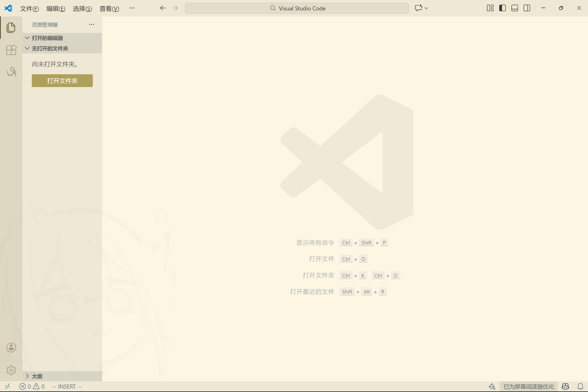Expand the 大纲 outline section
This screenshot has width=588, height=392.
point(62,376)
